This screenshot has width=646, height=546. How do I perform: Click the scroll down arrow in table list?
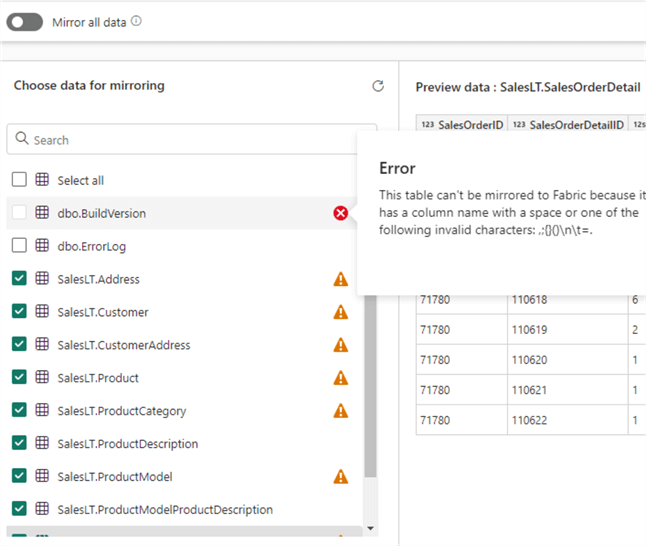point(371,527)
